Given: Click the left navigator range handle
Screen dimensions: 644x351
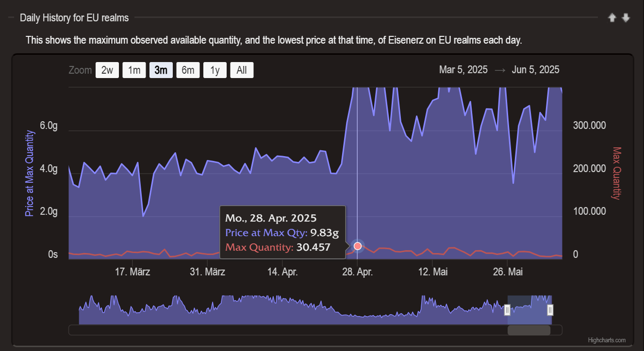Looking at the screenshot, I should 507,309.
